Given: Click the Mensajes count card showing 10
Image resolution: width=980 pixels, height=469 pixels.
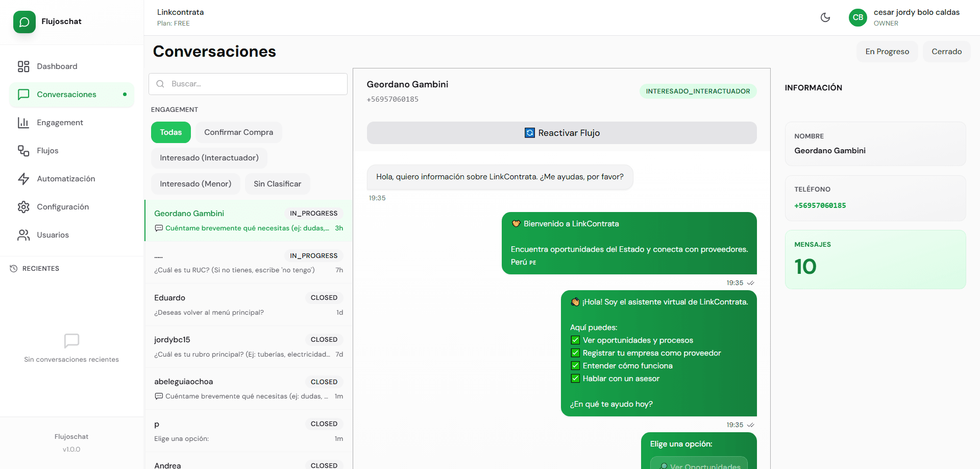Looking at the screenshot, I should point(875,260).
